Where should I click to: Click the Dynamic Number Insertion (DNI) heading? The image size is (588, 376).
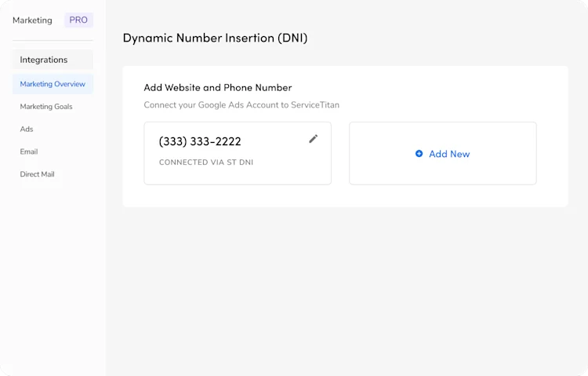click(216, 38)
